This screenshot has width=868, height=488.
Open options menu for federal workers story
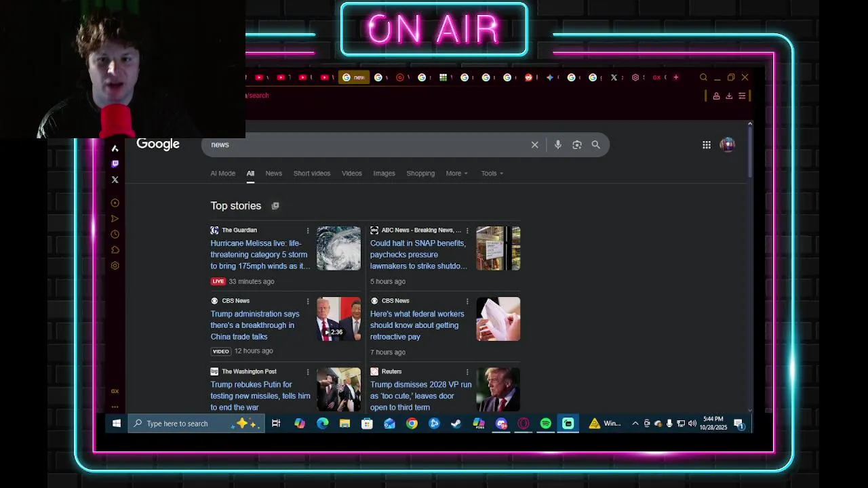(x=467, y=301)
